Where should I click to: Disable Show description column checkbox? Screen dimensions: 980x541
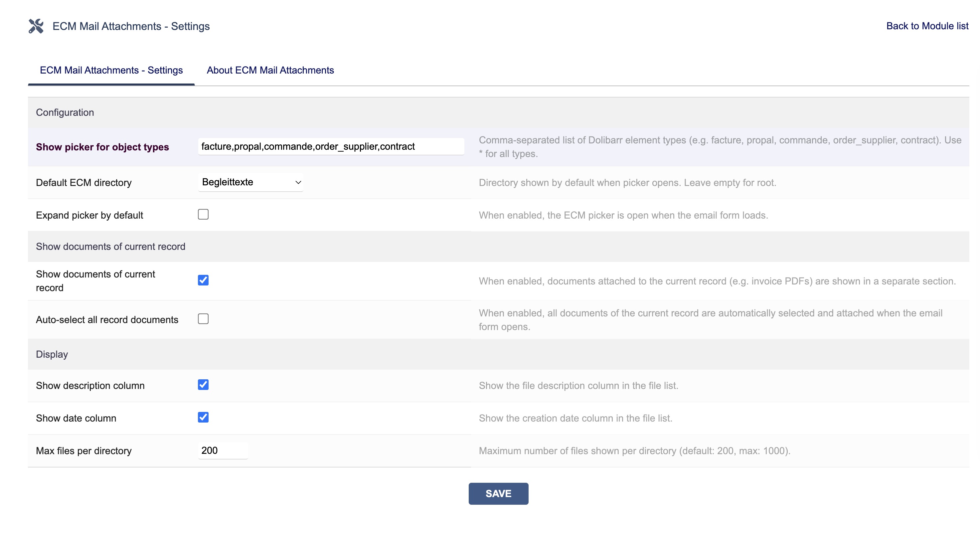point(203,385)
